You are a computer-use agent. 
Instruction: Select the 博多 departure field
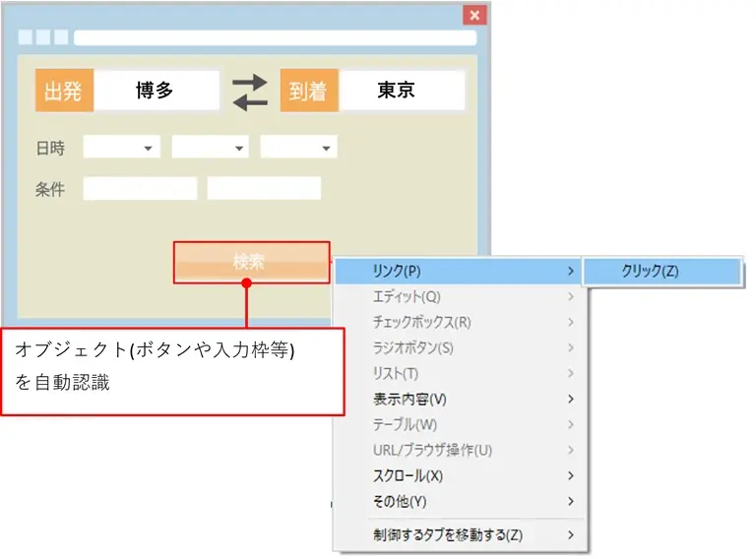(x=157, y=91)
